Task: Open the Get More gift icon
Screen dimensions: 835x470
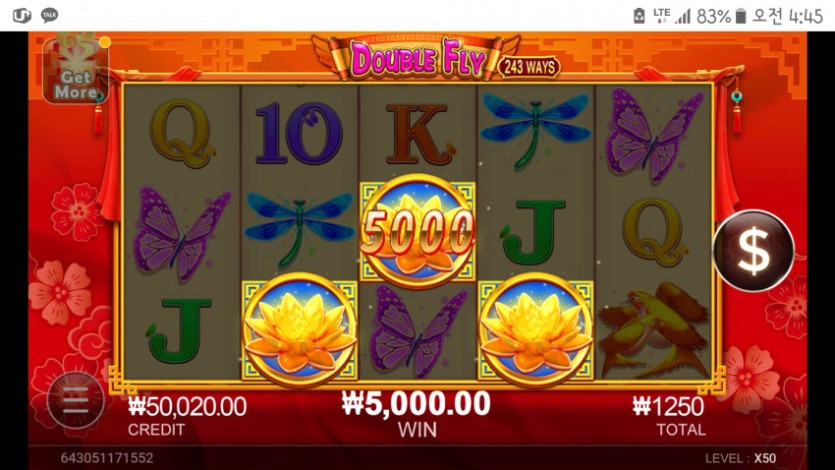Action: coord(76,68)
